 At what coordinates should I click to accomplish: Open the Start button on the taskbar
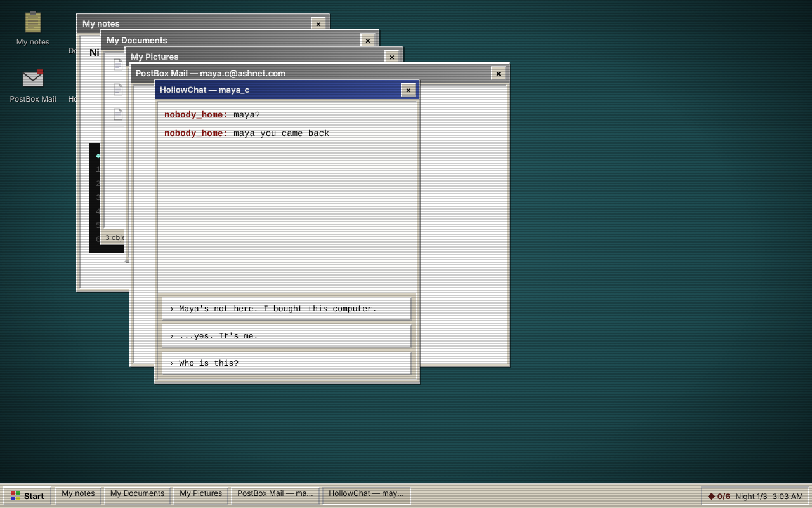27,496
